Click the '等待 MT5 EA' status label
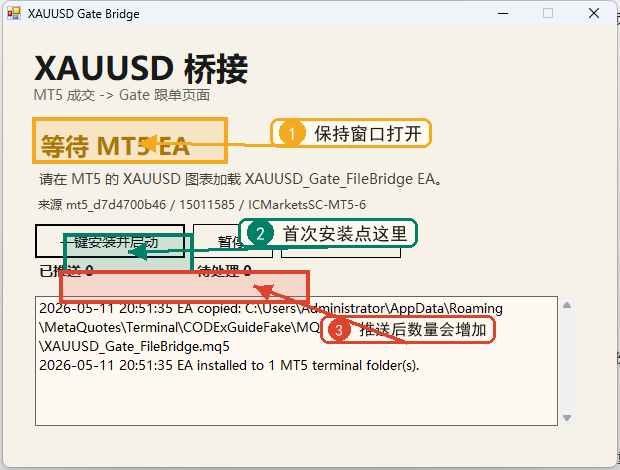Image resolution: width=620 pixels, height=470 pixels. [115, 146]
